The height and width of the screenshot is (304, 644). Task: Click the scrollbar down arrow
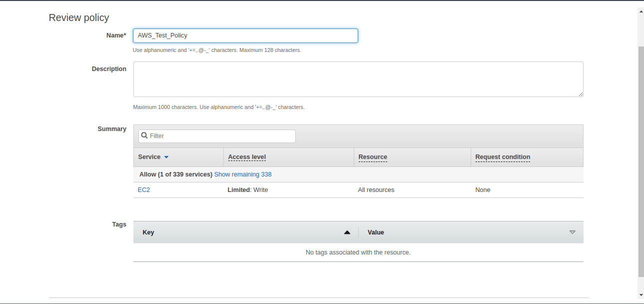pyautogui.click(x=641, y=295)
